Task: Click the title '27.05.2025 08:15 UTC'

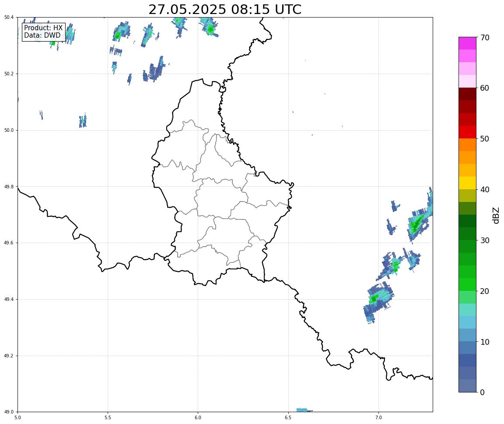Action: tap(225, 9)
